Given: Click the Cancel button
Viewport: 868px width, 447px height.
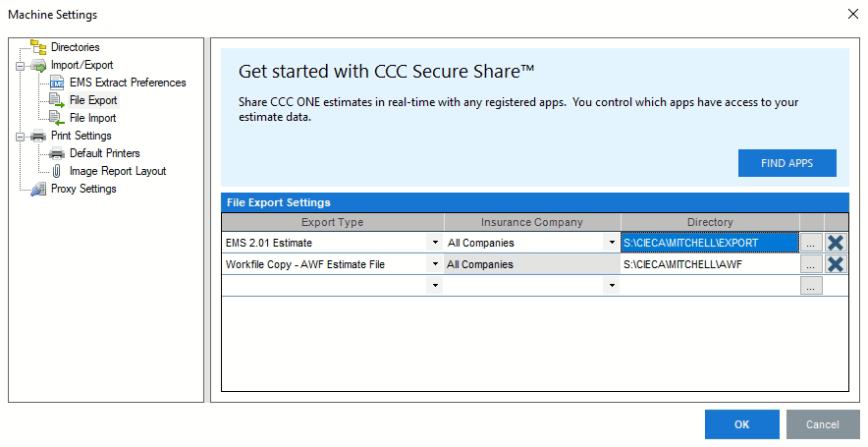Looking at the screenshot, I should point(823,424).
